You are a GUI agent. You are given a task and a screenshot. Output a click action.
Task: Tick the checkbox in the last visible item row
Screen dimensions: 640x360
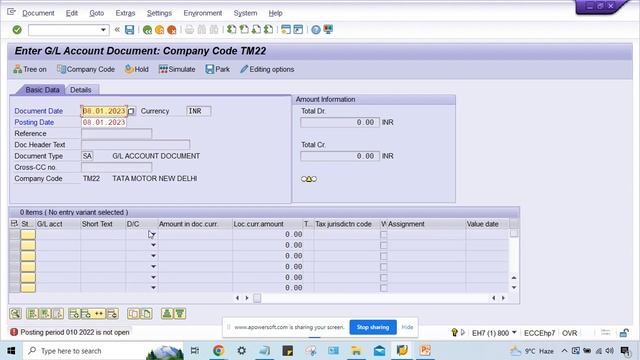[384, 288]
